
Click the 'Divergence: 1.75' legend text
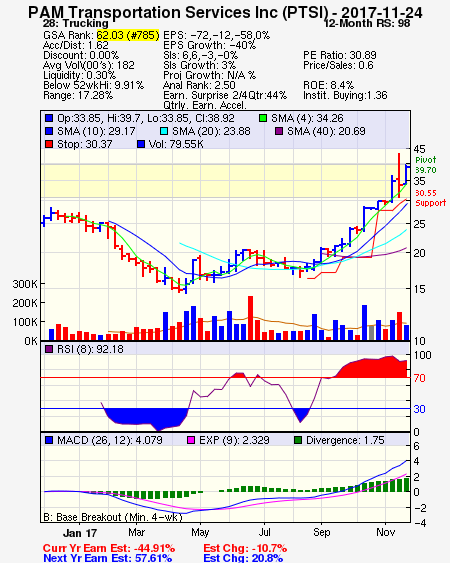pos(345,440)
